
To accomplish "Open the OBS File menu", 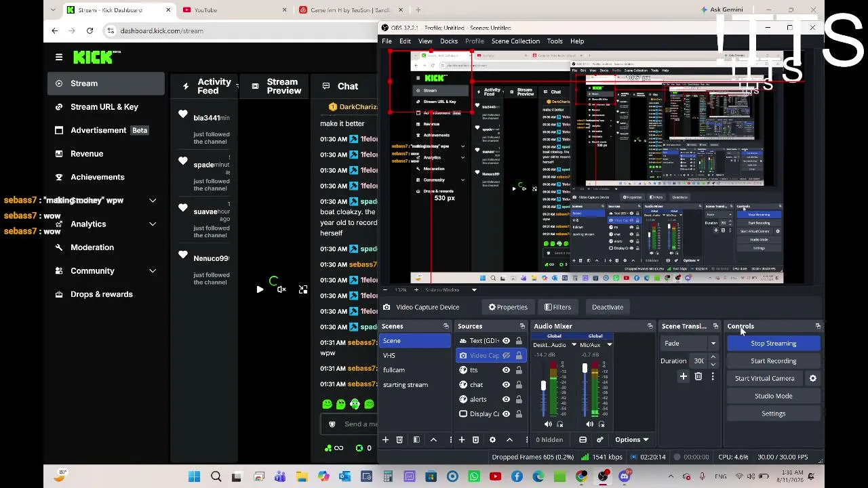I will tap(387, 41).
